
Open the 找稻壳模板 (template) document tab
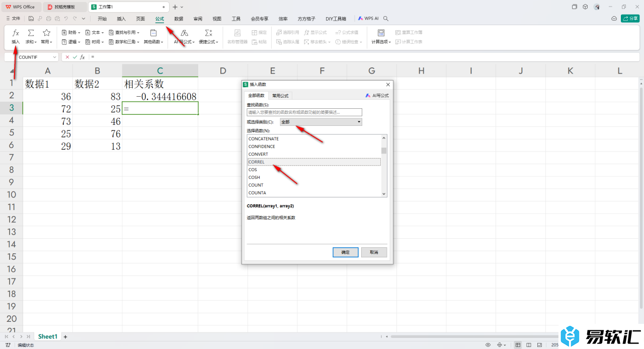64,7
